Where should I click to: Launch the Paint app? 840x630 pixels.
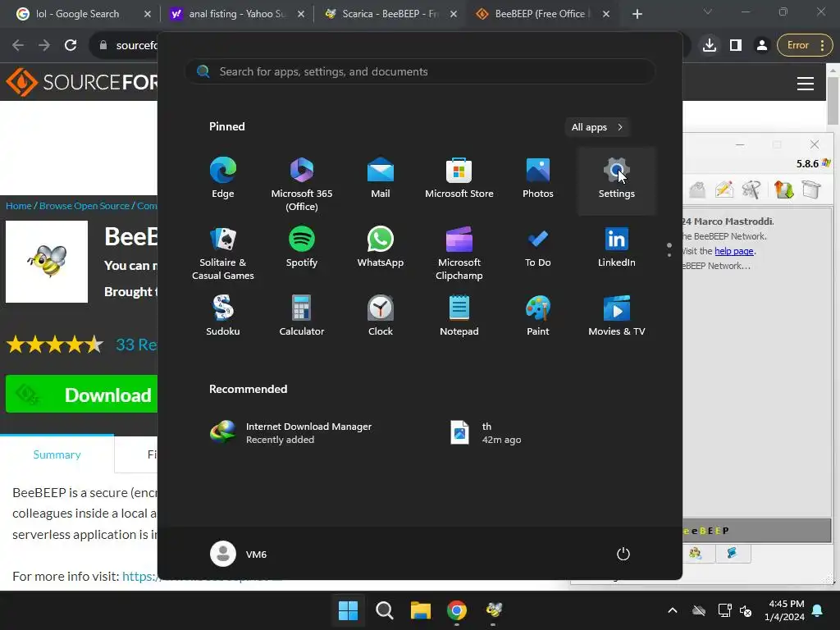point(538,316)
